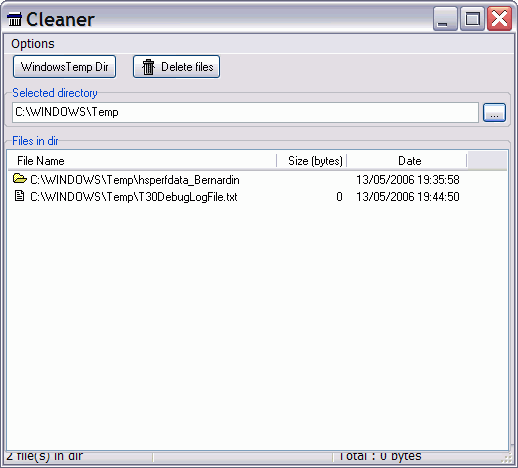518x468 pixels.
Task: Click the Cleaner app icon in title bar
Action: [x=15, y=19]
